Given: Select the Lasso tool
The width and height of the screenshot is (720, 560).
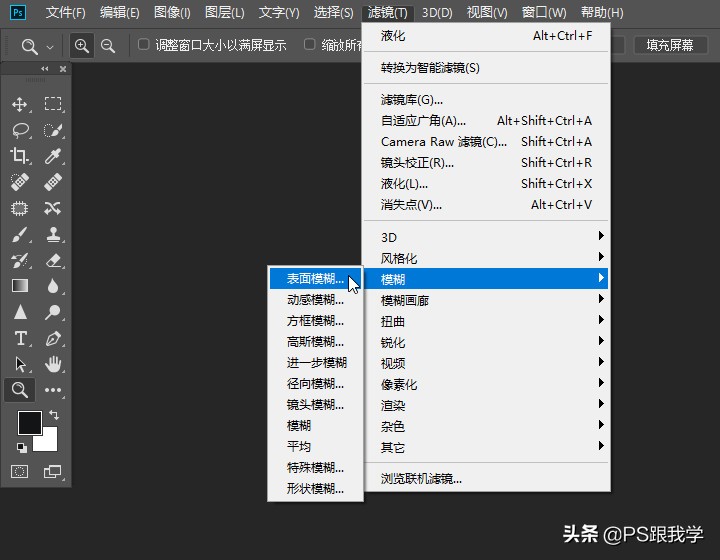Looking at the screenshot, I should tap(20, 130).
